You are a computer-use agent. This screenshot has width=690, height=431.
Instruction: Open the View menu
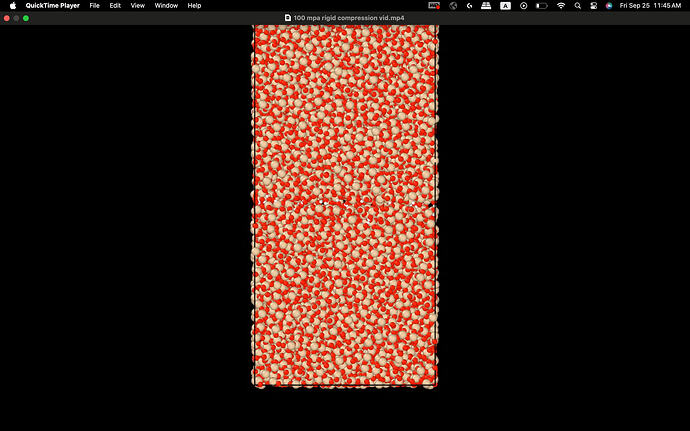pyautogui.click(x=137, y=6)
